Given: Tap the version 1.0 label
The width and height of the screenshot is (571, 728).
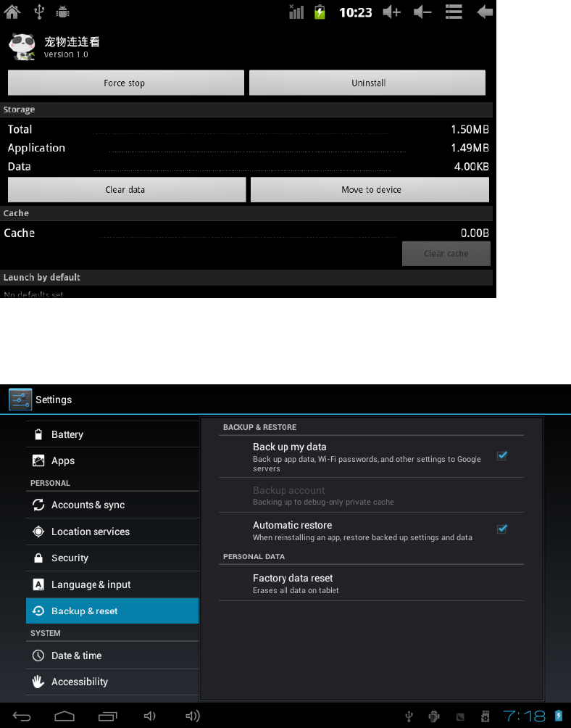Looking at the screenshot, I should [66, 54].
